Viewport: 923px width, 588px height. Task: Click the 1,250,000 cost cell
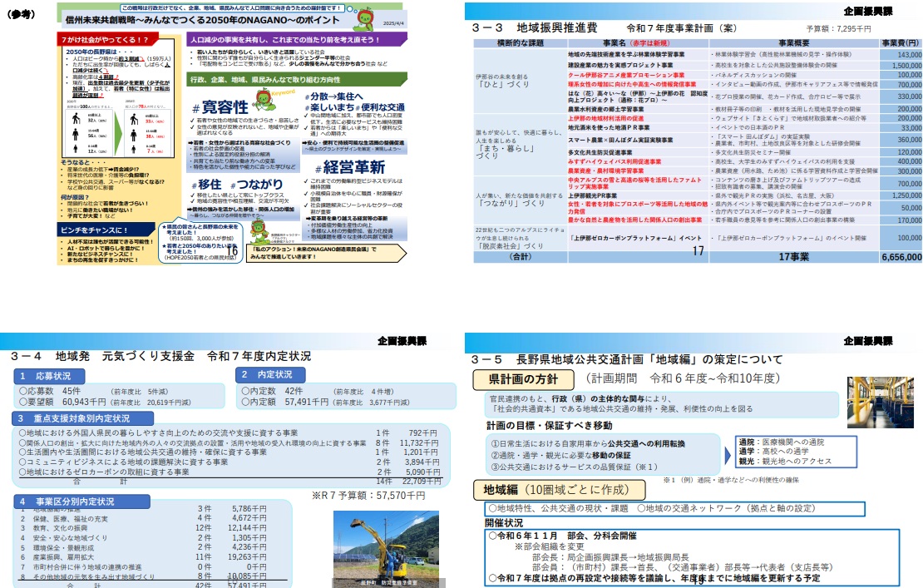click(901, 195)
